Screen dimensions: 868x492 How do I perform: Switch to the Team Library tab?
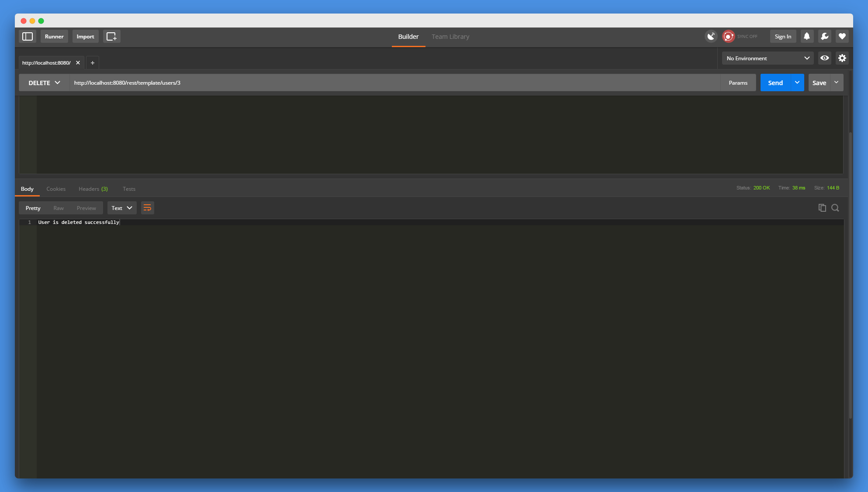point(450,37)
